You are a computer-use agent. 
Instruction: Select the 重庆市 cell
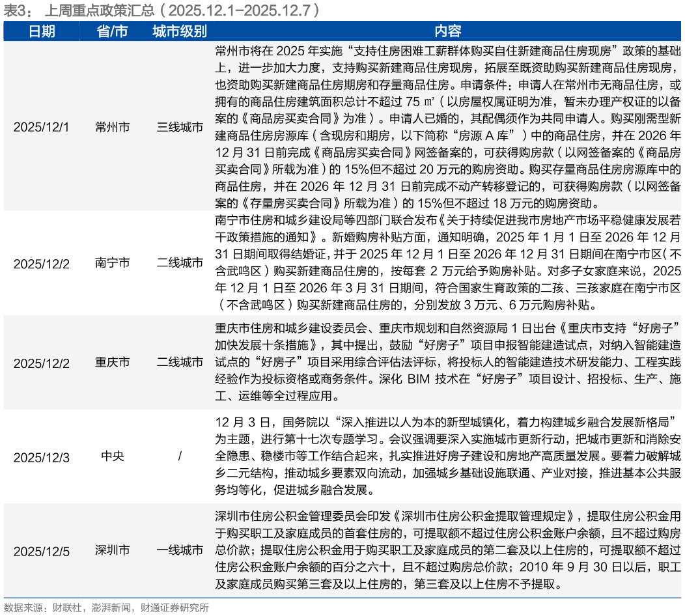[x=112, y=362]
